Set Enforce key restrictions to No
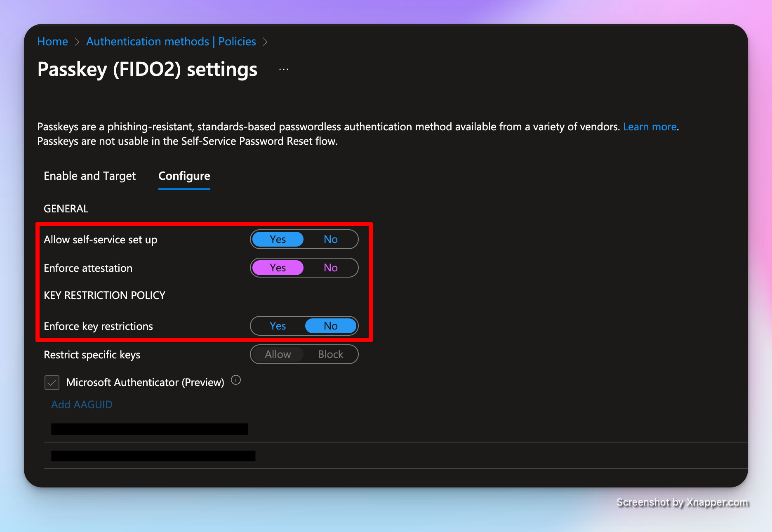 330,326
